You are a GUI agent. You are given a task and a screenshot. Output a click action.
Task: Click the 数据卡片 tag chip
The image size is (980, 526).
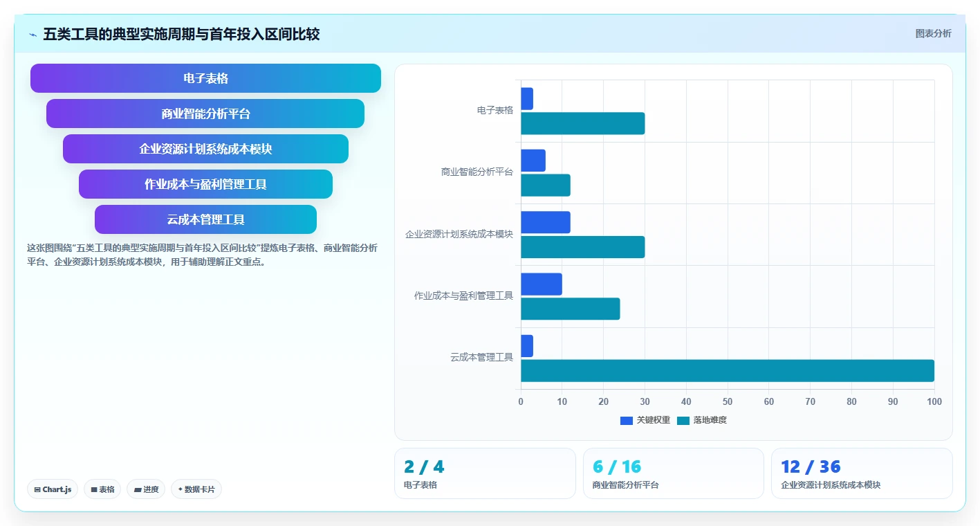[x=196, y=489]
